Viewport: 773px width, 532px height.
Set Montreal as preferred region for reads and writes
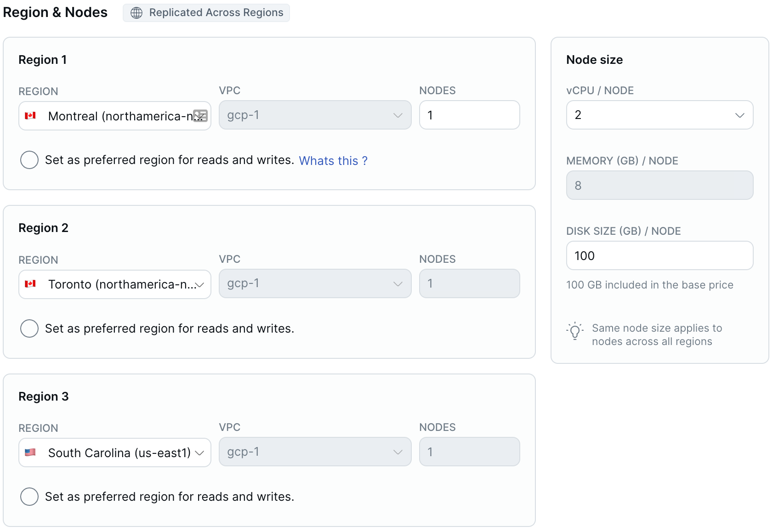pyautogui.click(x=29, y=160)
